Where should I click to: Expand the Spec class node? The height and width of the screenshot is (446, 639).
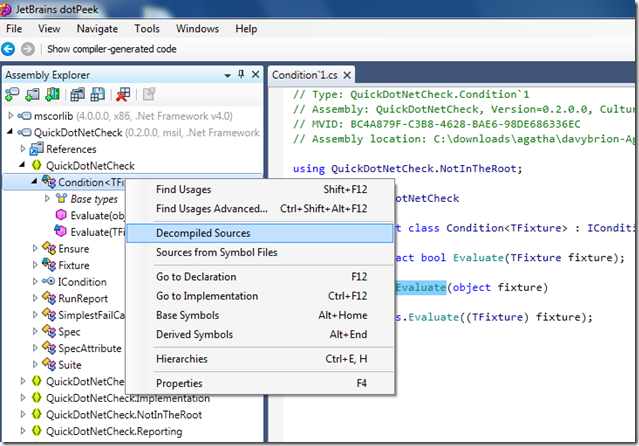tap(35, 331)
